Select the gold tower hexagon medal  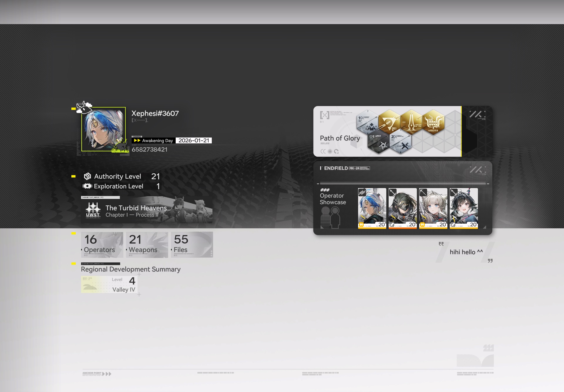click(x=411, y=122)
